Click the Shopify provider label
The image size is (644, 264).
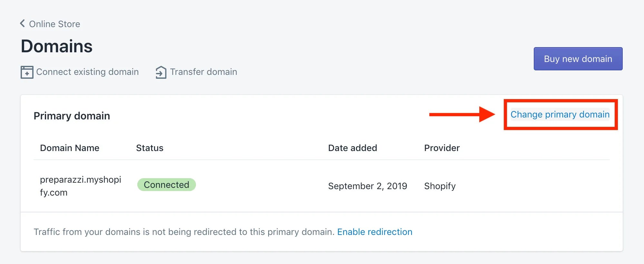440,186
